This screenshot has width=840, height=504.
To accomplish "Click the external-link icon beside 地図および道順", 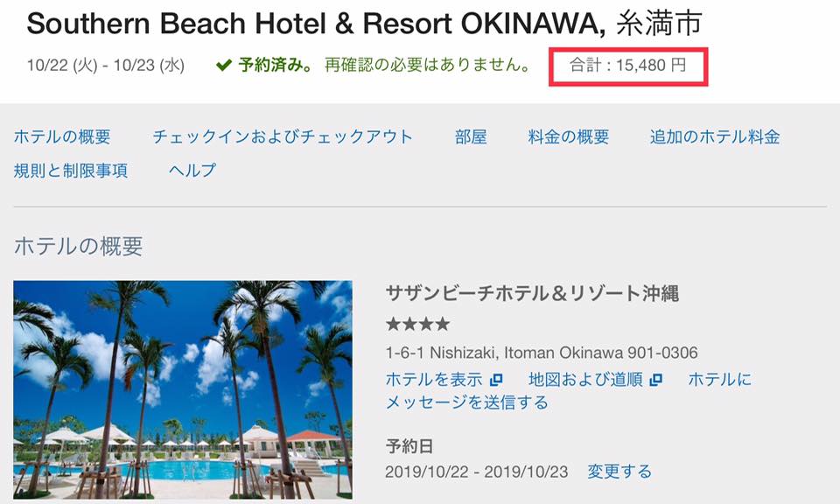I will click(x=655, y=380).
